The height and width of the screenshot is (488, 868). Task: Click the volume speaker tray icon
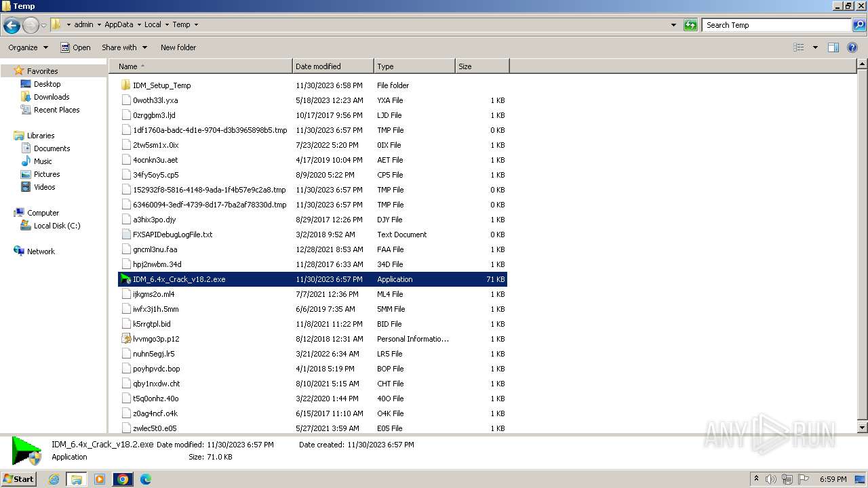point(771,479)
